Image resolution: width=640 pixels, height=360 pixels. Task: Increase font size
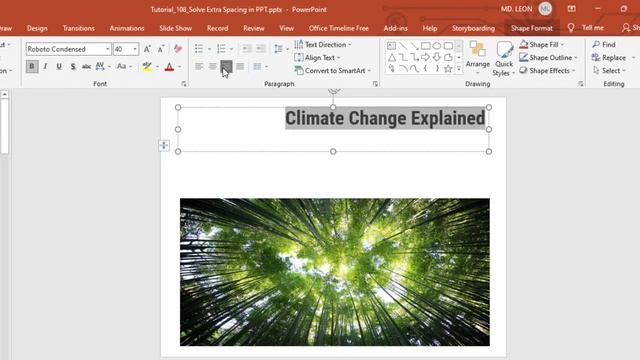tap(147, 49)
